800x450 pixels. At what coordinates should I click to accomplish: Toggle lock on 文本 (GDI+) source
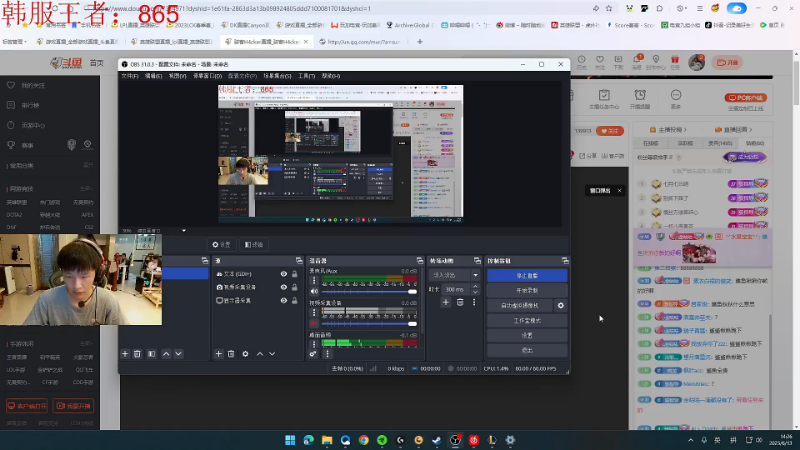coord(294,274)
